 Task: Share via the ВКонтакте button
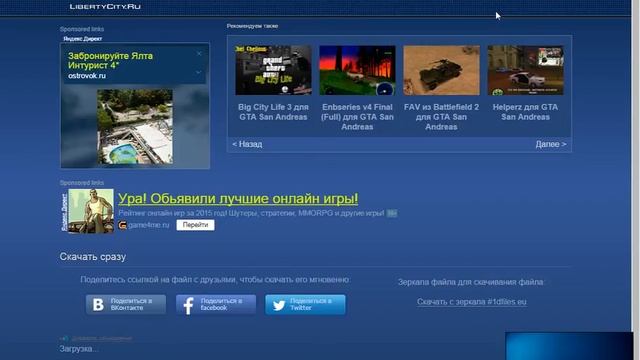tap(126, 304)
